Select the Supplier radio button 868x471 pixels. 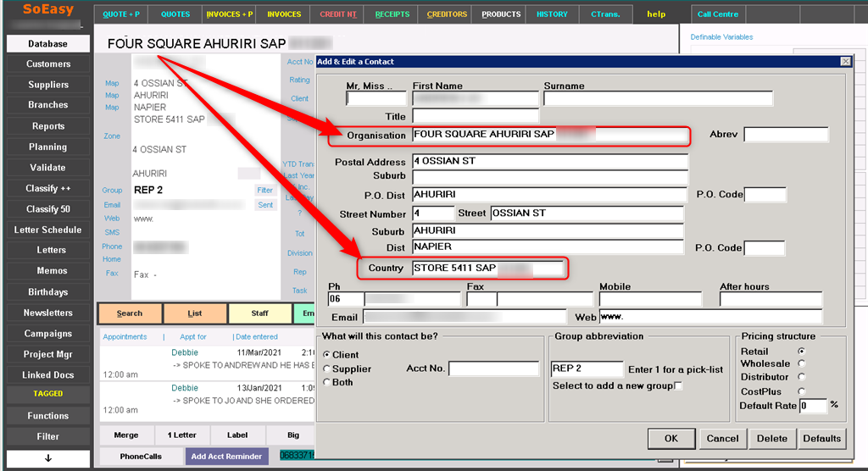[x=326, y=368]
